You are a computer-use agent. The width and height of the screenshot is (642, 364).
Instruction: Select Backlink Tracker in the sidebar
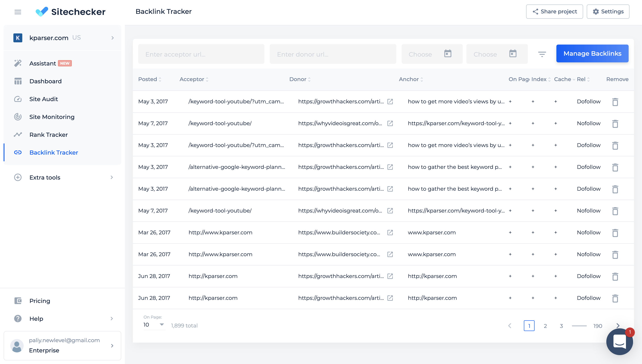pyautogui.click(x=62, y=153)
